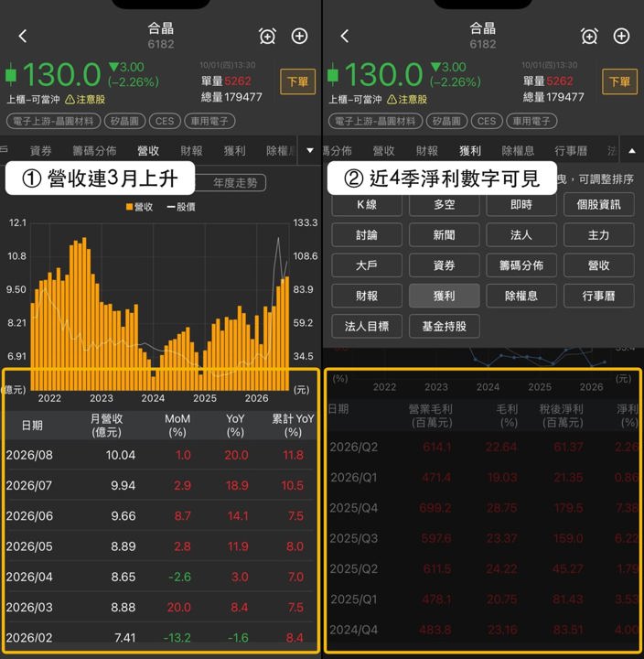
Task: Toggle 營收 orange legend item
Action: click(x=139, y=207)
